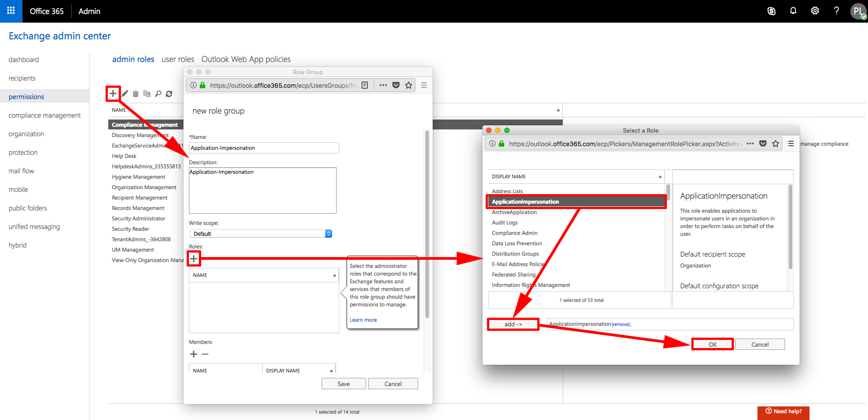868x420 pixels.
Task: Remove a member with minus icon
Action: coord(205,354)
